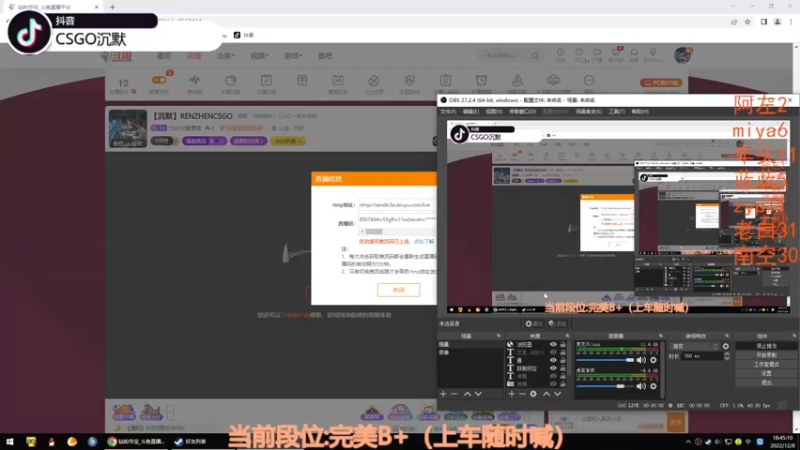The image size is (800, 450).
Task: Hide the 目前段位 source with eye icon
Action: pos(553,368)
